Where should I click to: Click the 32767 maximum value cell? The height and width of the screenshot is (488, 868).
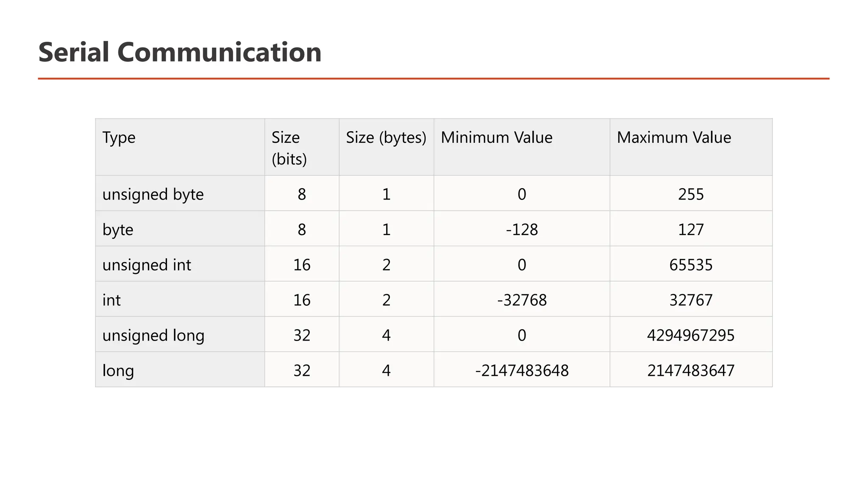[691, 299]
